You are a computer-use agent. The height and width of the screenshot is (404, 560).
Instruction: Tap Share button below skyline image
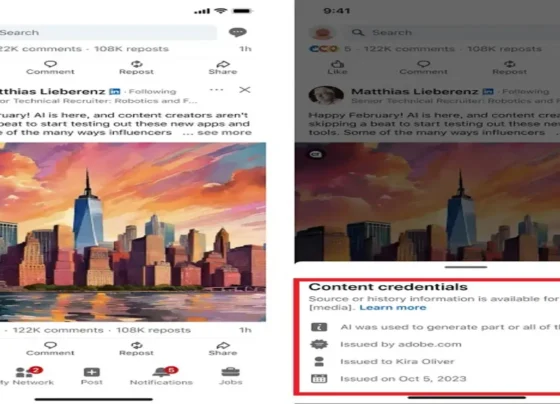[223, 348]
